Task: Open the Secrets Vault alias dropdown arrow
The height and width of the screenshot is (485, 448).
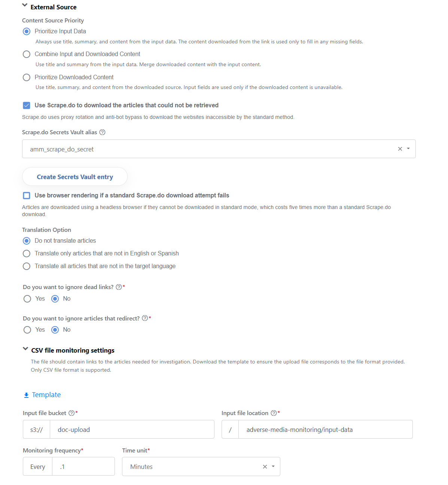Action: (408, 149)
